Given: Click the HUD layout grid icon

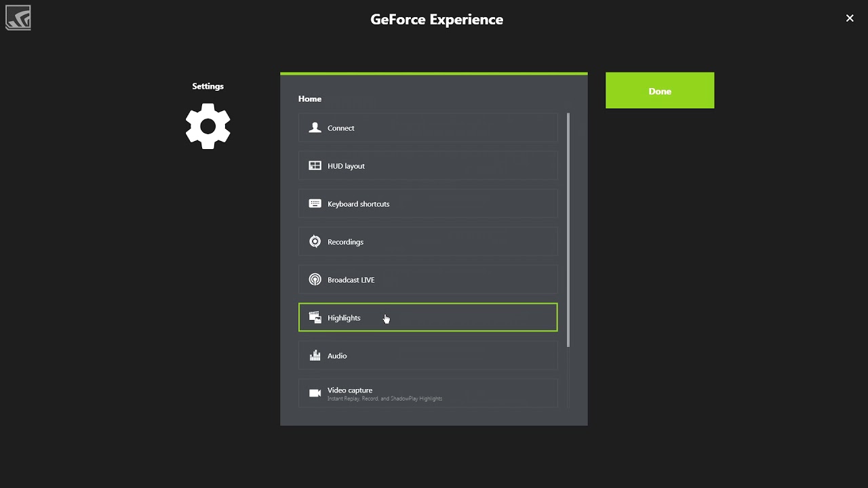Looking at the screenshot, I should tap(315, 165).
